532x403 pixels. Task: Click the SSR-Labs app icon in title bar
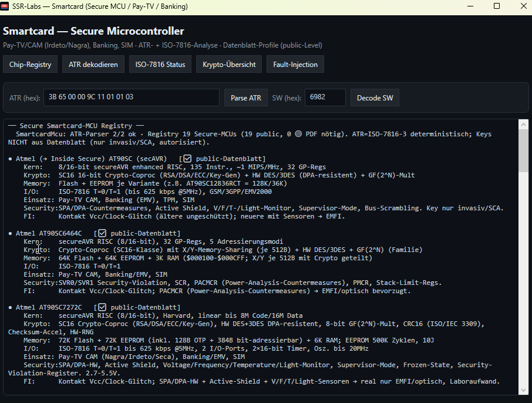click(5, 6)
